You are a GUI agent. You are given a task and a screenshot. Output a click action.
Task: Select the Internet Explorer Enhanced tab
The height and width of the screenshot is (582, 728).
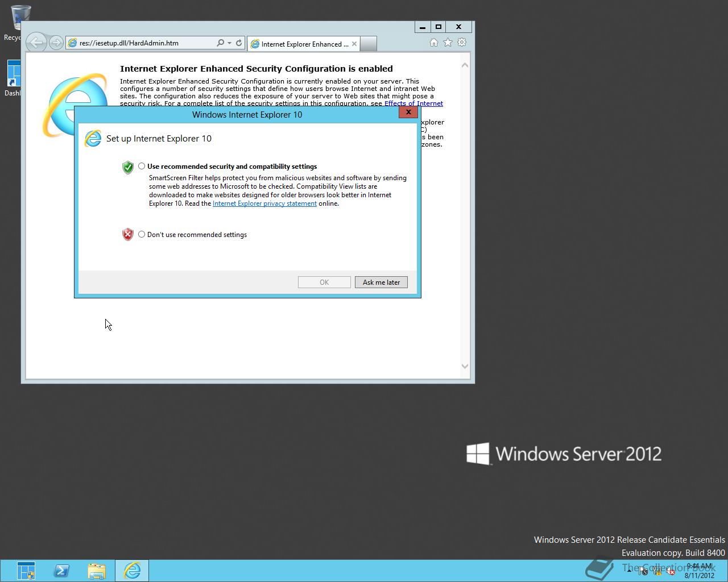click(x=304, y=44)
